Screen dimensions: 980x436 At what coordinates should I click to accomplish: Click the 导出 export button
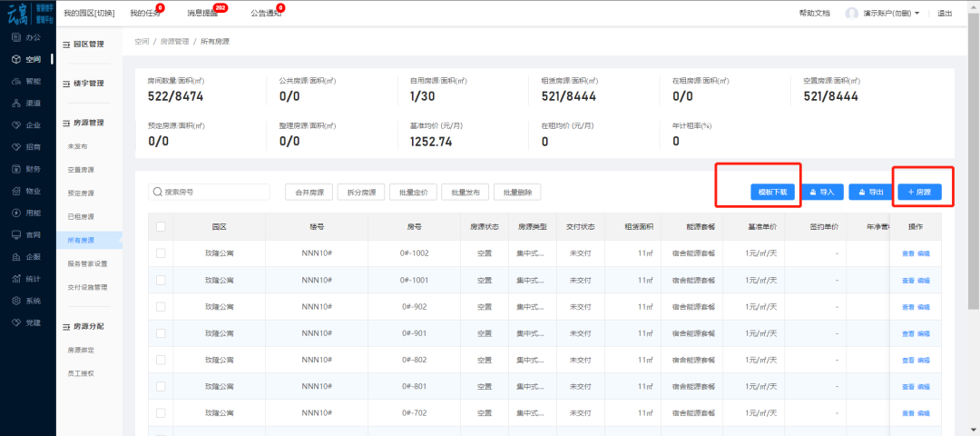[x=870, y=192]
